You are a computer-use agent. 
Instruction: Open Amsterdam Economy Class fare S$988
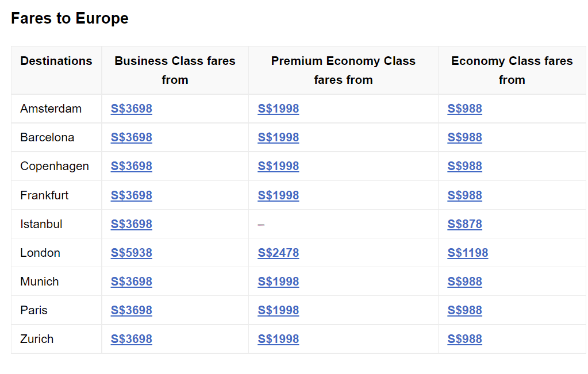pyautogui.click(x=464, y=109)
